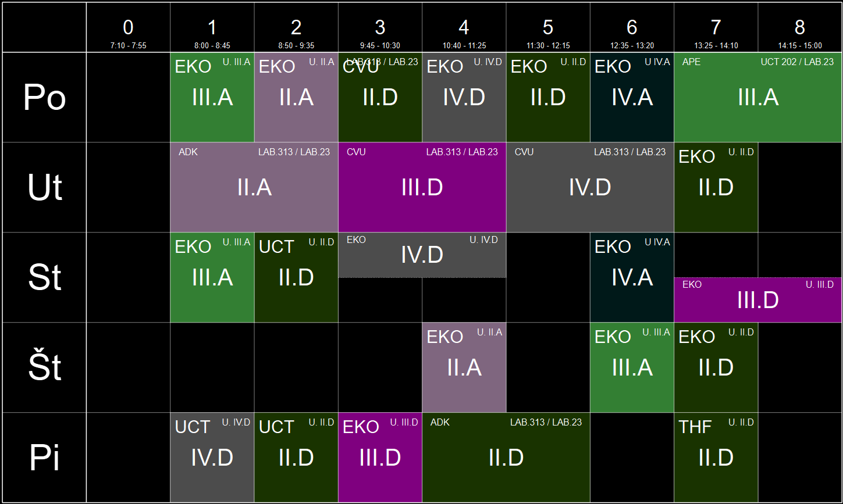
Task: Open Tuesday's ADK lesson for II.A
Action: point(254,188)
